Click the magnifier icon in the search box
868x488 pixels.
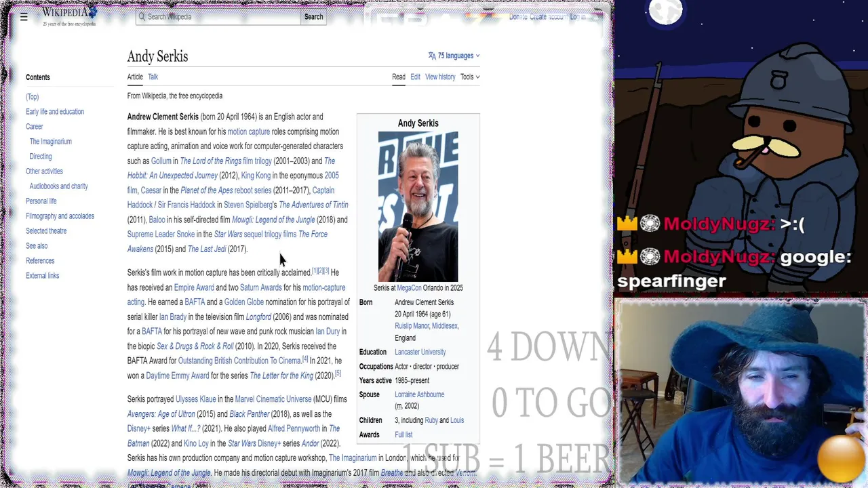tap(142, 16)
